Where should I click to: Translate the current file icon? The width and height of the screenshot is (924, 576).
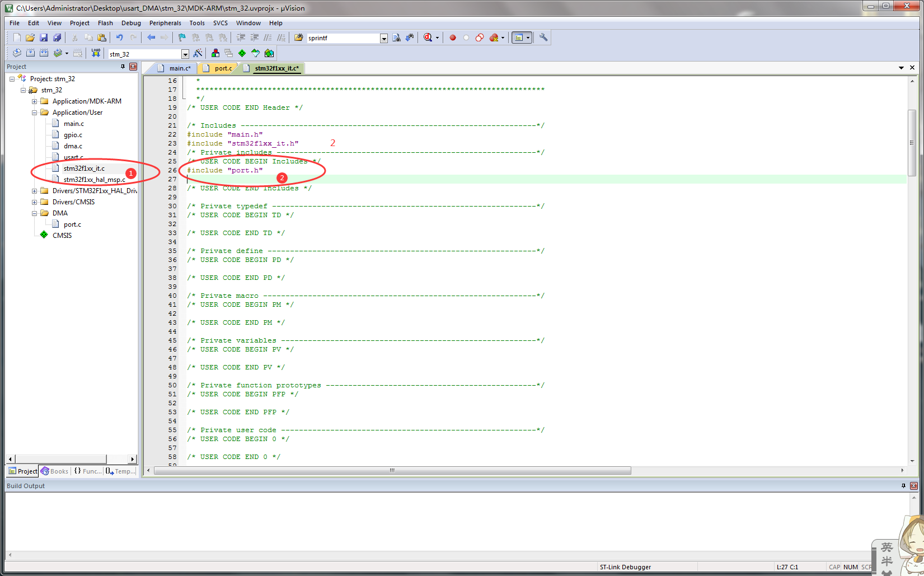click(17, 53)
